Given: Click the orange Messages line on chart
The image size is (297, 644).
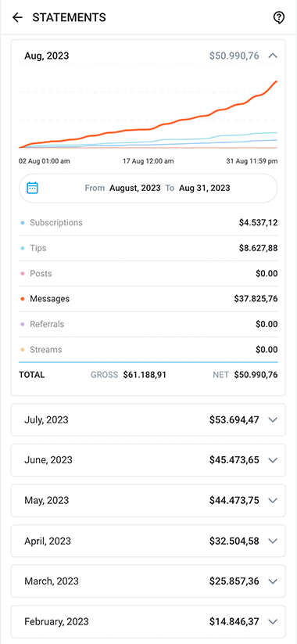Looking at the screenshot, I should (193, 118).
